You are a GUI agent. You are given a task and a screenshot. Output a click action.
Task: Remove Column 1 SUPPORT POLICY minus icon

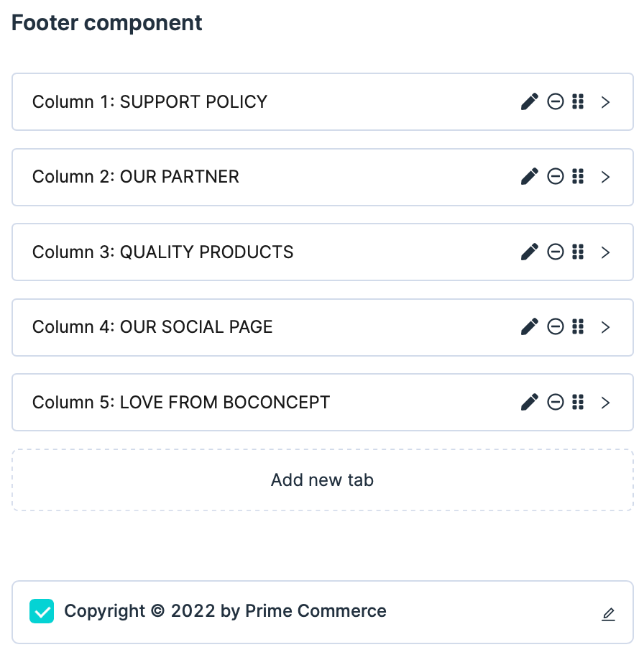point(556,102)
